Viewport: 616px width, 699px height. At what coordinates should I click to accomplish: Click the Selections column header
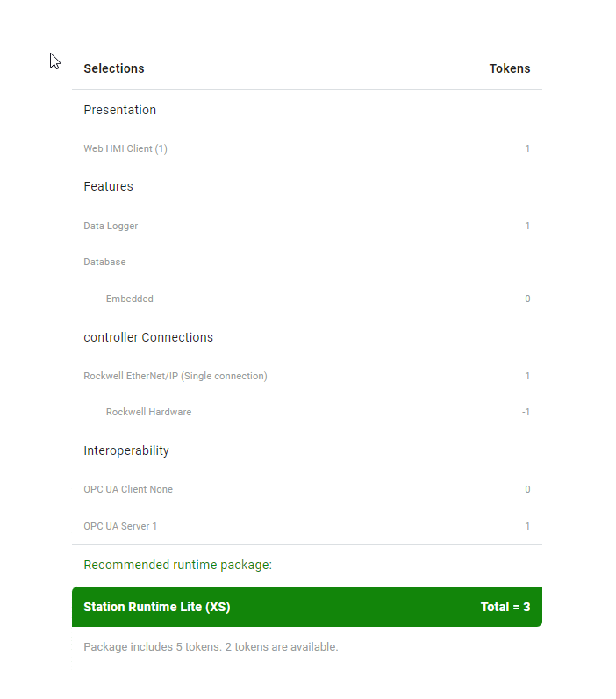pos(114,68)
